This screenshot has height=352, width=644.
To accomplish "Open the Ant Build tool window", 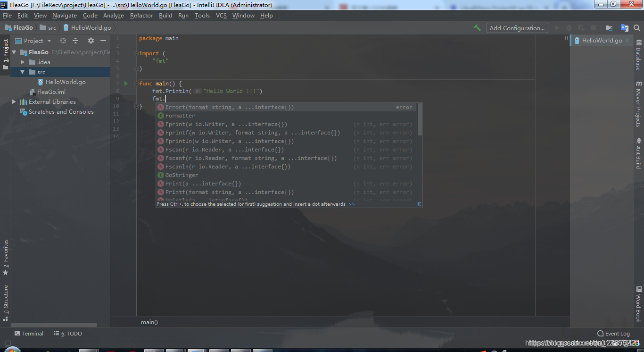I will (639, 153).
